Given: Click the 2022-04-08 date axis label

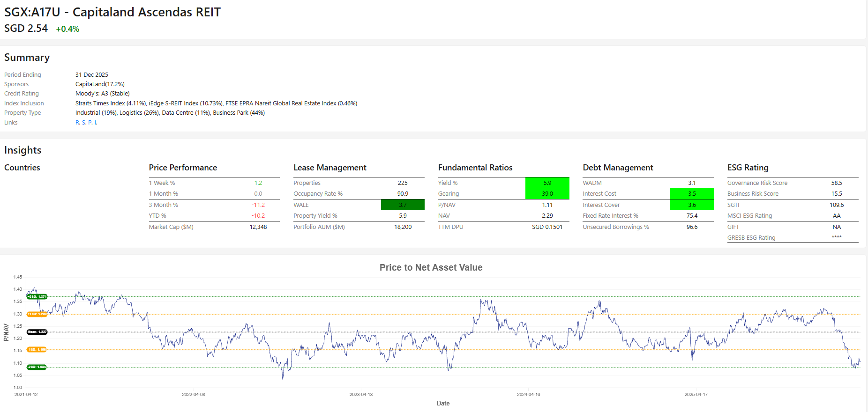Looking at the screenshot, I should 194,395.
